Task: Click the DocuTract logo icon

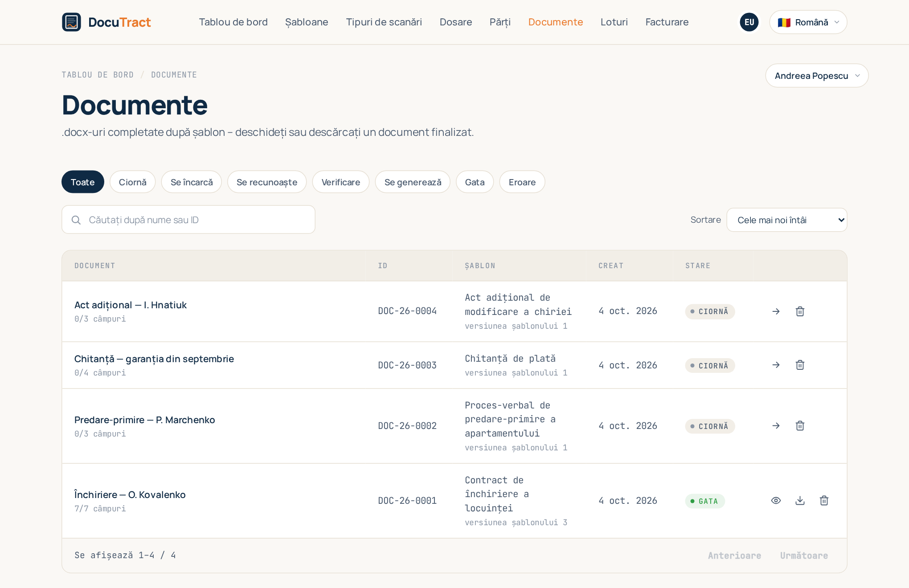Action: (71, 22)
